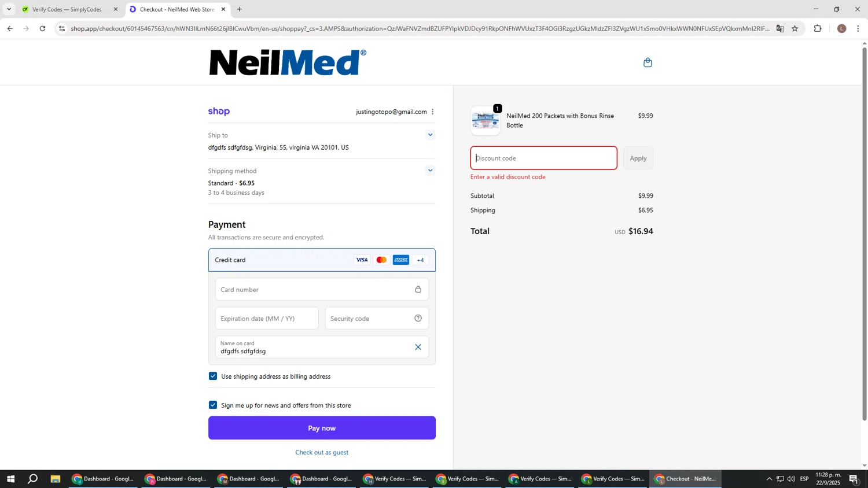Viewport: 868px width, 488px height.
Task: Open File Explorer from taskbar
Action: (x=56, y=479)
